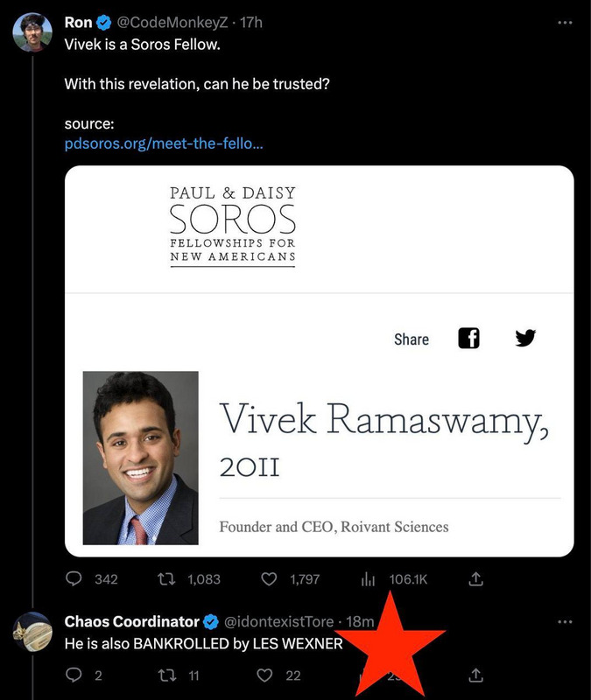View analytics showing 106.1K views
This screenshot has width=591, height=700.
(x=369, y=578)
